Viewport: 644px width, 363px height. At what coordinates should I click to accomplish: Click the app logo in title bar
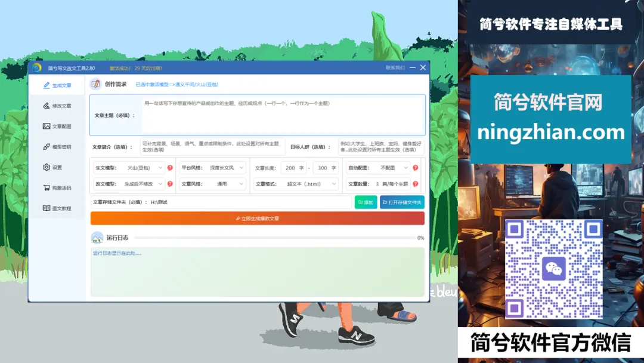coord(37,68)
